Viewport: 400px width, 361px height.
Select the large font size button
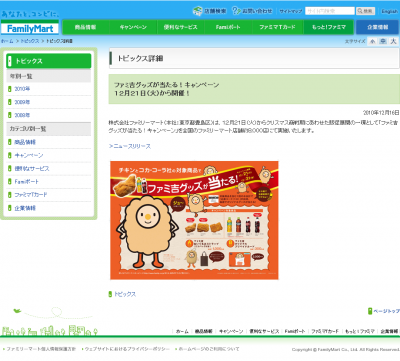(393, 41)
